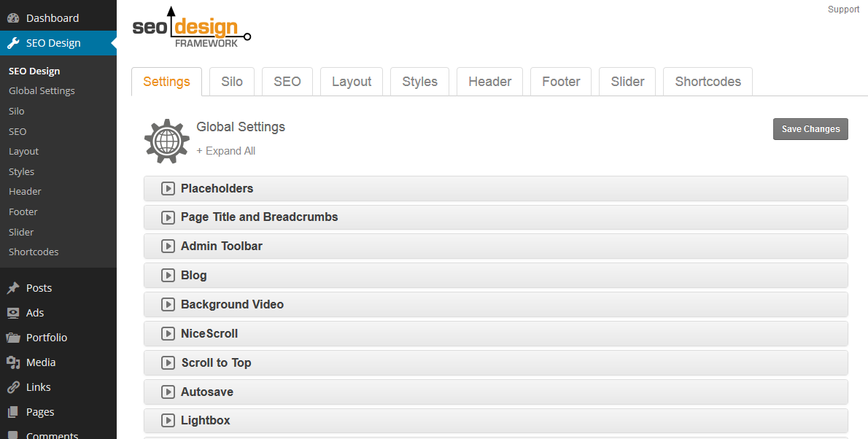Expand the Scroll to Top arrow
The height and width of the screenshot is (439, 868).
click(168, 363)
